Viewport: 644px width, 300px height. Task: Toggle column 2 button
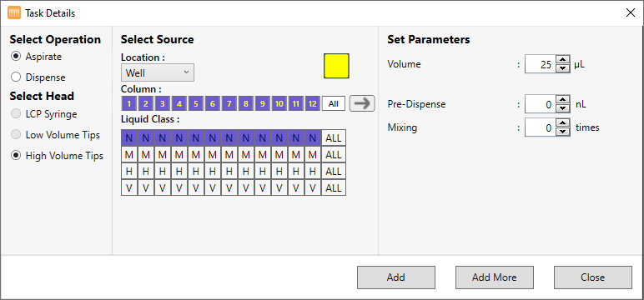point(146,104)
